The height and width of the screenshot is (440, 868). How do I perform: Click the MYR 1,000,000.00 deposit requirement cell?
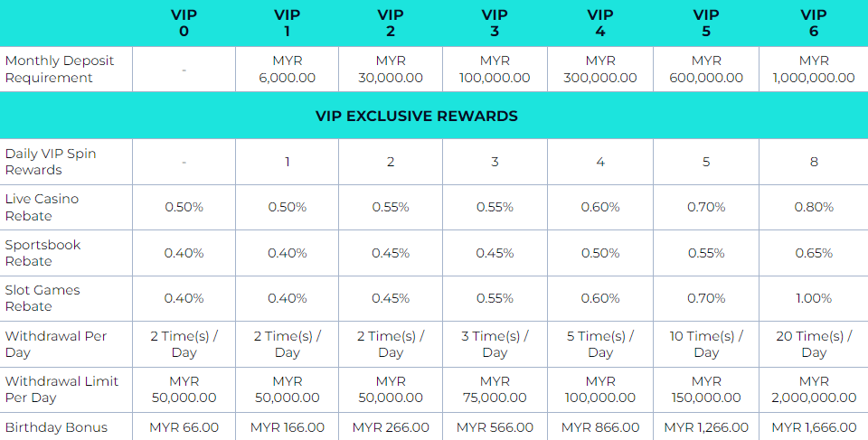pos(814,70)
